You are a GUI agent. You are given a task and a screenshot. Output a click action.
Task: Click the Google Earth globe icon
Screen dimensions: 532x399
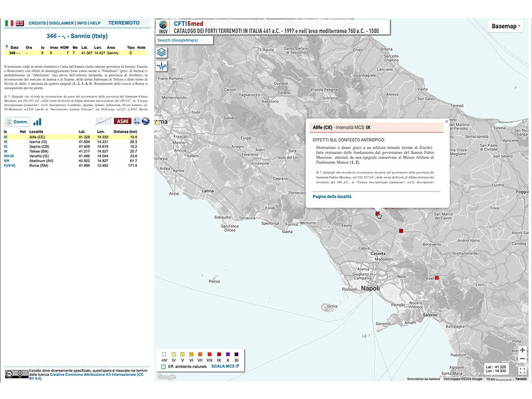point(145,121)
